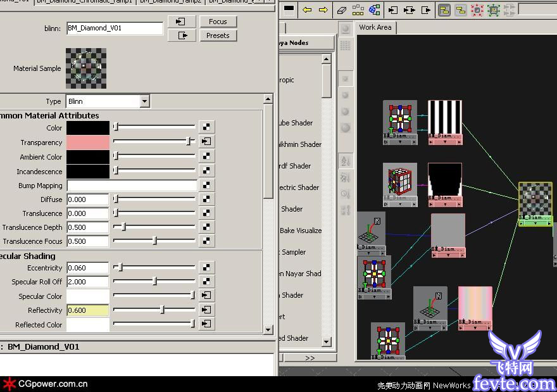Switch to view as icons sphere button

coord(346,29)
